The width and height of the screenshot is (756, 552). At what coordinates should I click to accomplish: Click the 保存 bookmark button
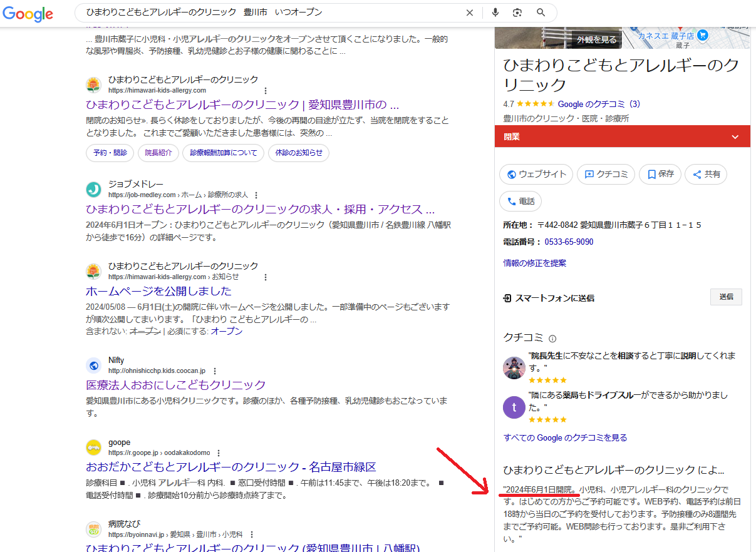point(660,175)
